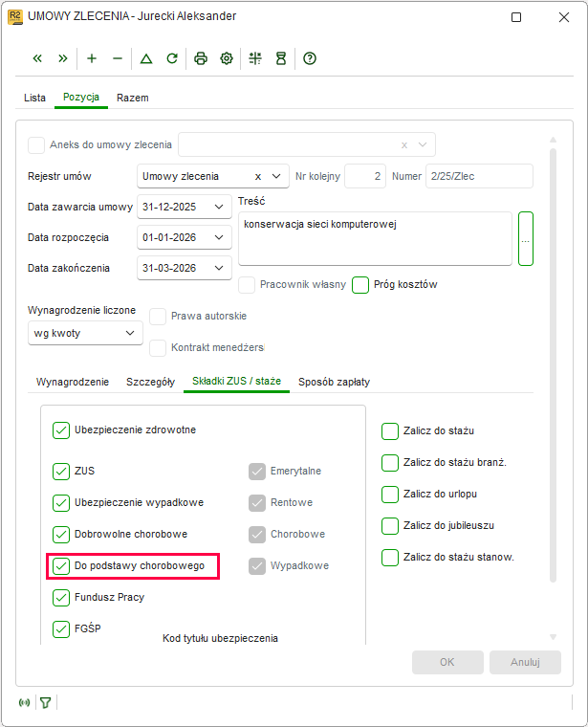The image size is (588, 727).
Task: Toggle Ubezpieczenie wypadkowe checkbox
Action: click(61, 502)
